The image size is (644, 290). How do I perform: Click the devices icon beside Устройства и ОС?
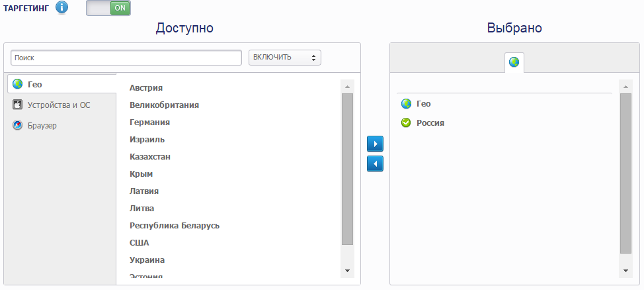(17, 105)
